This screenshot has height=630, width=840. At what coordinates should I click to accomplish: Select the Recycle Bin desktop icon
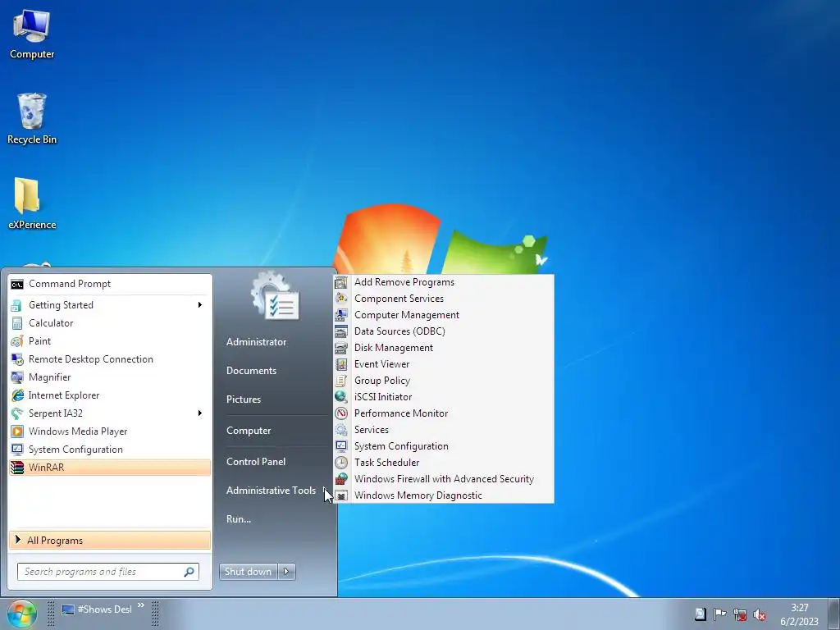32,118
